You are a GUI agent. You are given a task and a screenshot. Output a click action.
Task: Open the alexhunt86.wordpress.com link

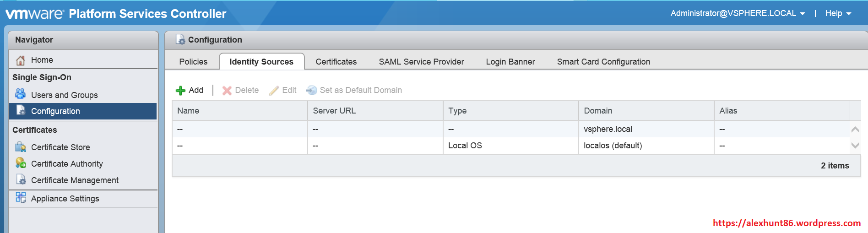click(787, 223)
